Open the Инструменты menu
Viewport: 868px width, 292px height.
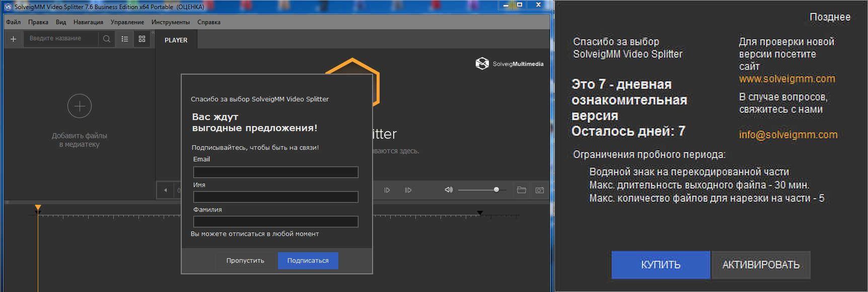point(170,22)
